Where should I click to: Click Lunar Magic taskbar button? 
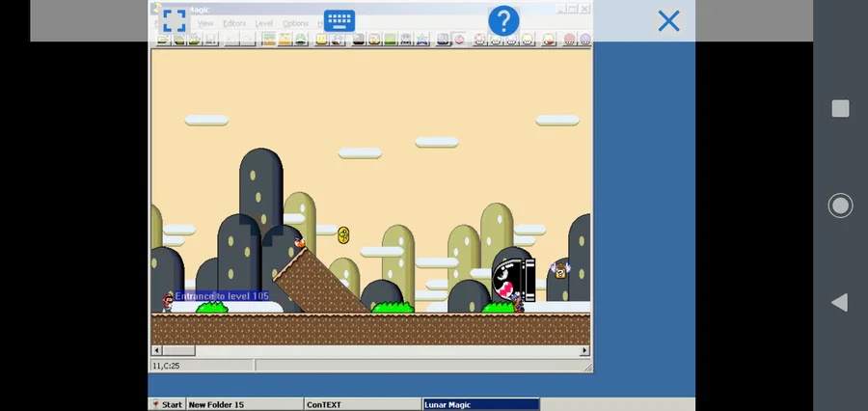pos(480,404)
